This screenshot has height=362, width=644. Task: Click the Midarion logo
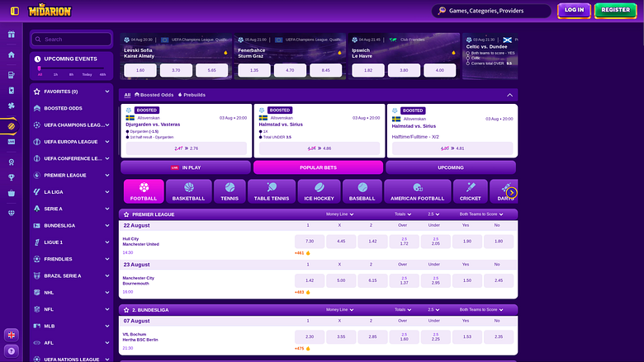50,10
